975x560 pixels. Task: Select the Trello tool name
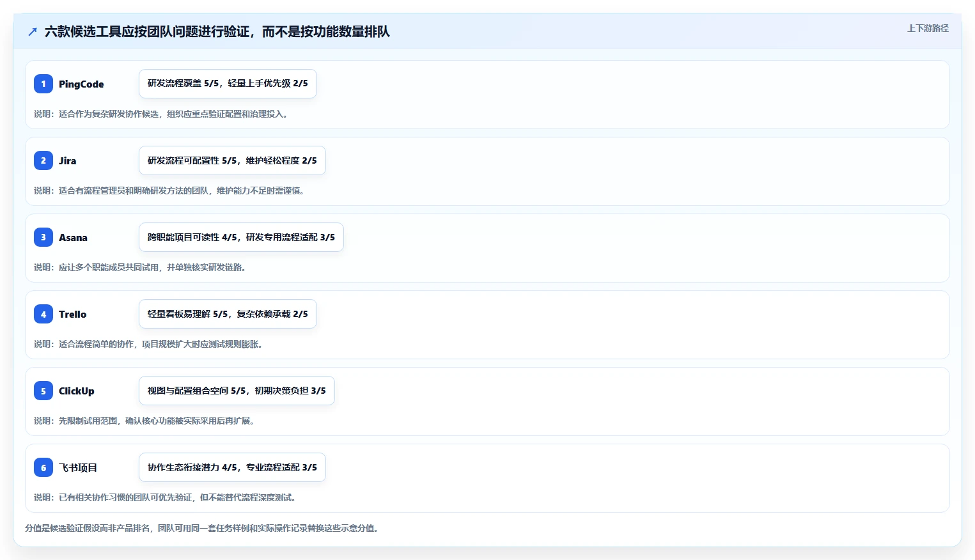72,314
